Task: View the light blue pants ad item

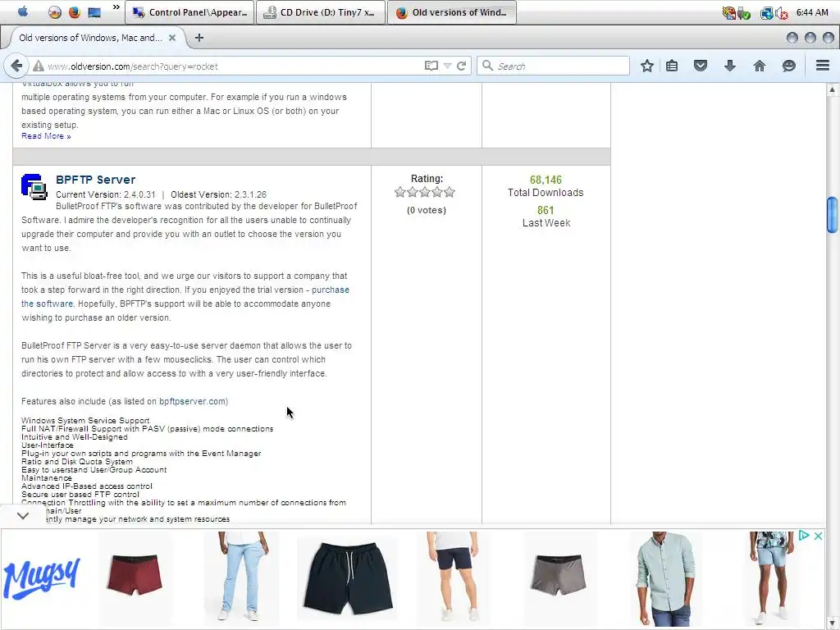Action: (x=242, y=578)
